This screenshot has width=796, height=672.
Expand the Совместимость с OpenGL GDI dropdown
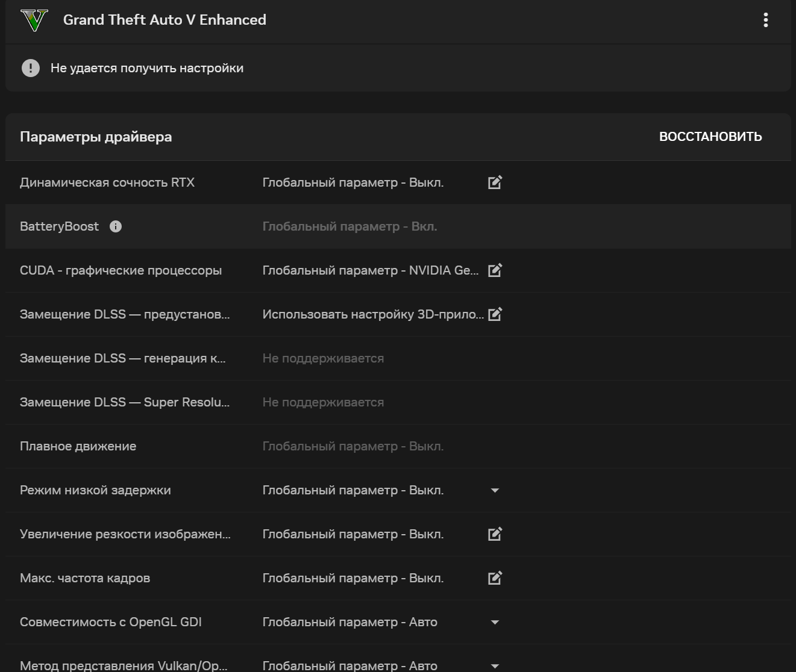[495, 623]
